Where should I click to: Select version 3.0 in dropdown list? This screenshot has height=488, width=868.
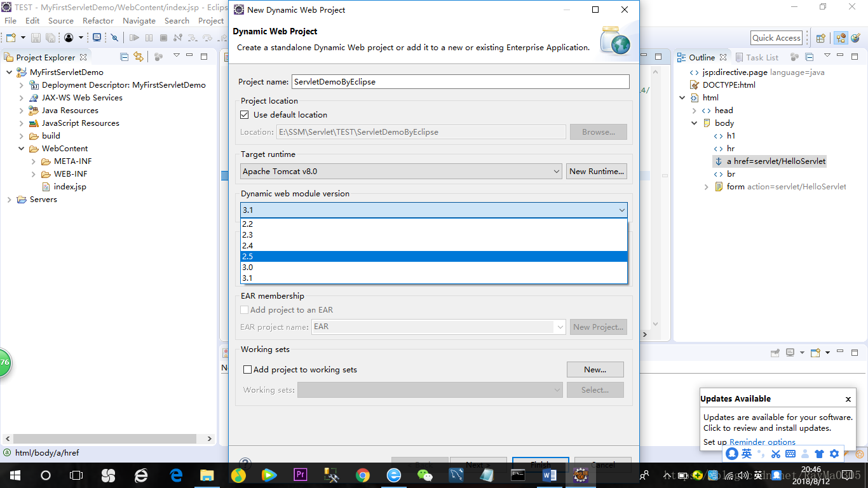(x=434, y=268)
